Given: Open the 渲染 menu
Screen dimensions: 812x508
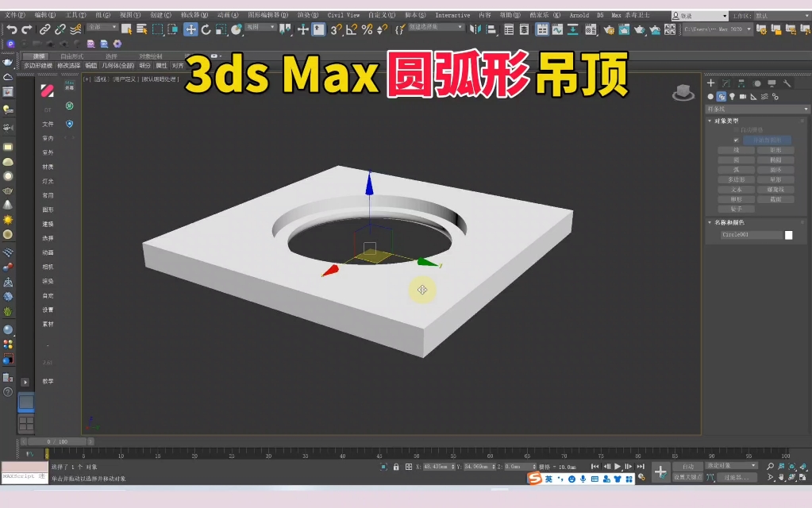Looking at the screenshot, I should pos(308,14).
